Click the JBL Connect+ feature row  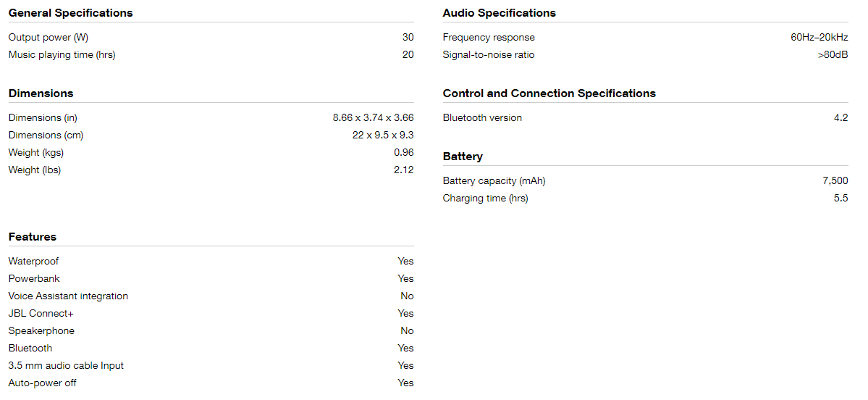[x=211, y=313]
